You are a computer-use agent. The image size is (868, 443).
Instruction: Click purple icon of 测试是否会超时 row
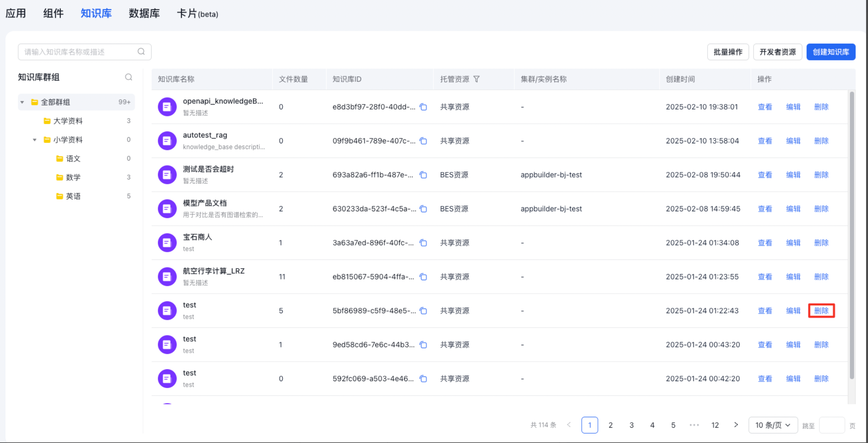point(167,175)
